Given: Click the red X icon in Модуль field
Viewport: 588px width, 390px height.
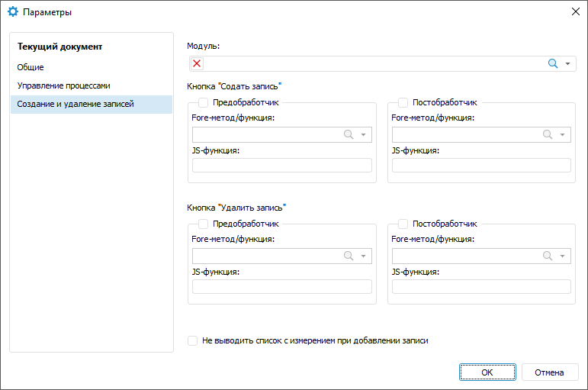Looking at the screenshot, I should [197, 64].
